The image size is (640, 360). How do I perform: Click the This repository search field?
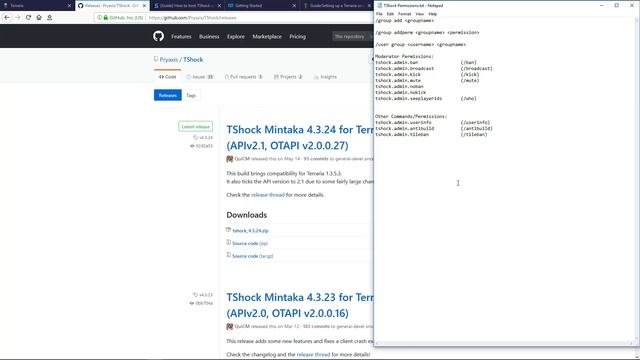353,36
